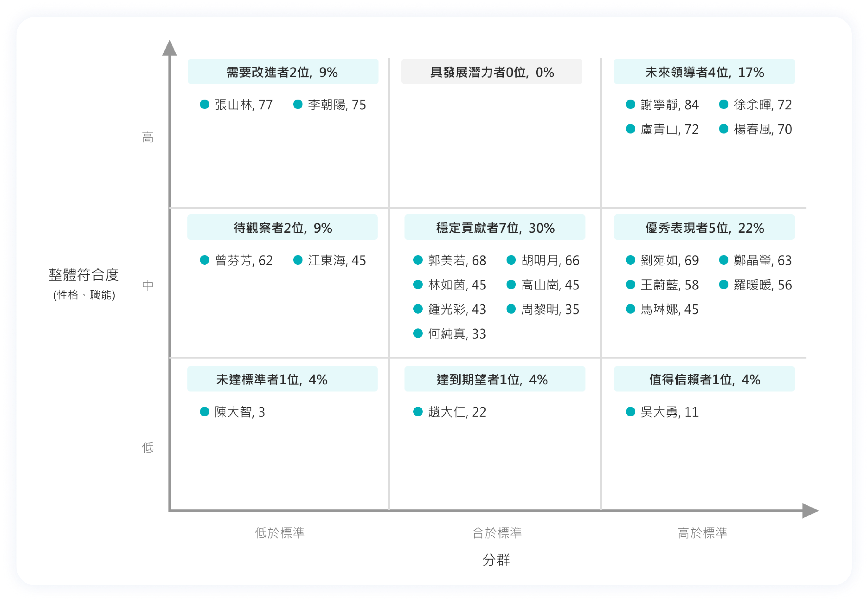The image size is (868, 601).
Task: Select the name 何純真, 33
Action: coord(457,334)
